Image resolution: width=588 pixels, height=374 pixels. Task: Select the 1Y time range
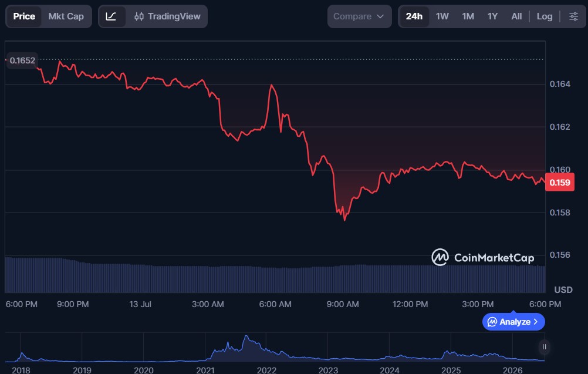pyautogui.click(x=492, y=16)
